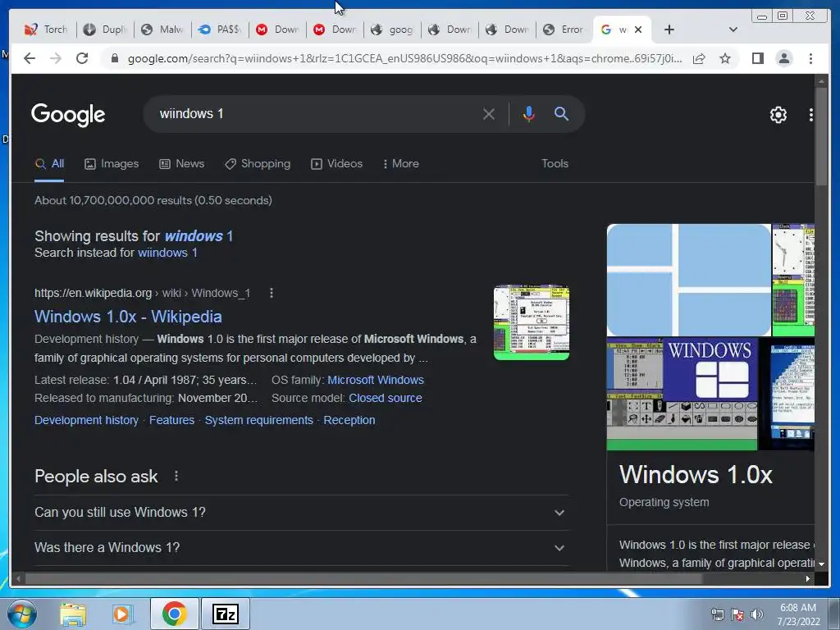Screen dimensions: 840x630
Task: Switch to the Dupli tab
Action: [x=105, y=30]
